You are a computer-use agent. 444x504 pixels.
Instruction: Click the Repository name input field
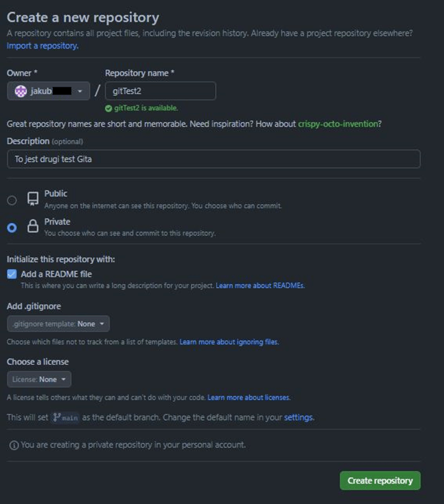[x=160, y=91]
